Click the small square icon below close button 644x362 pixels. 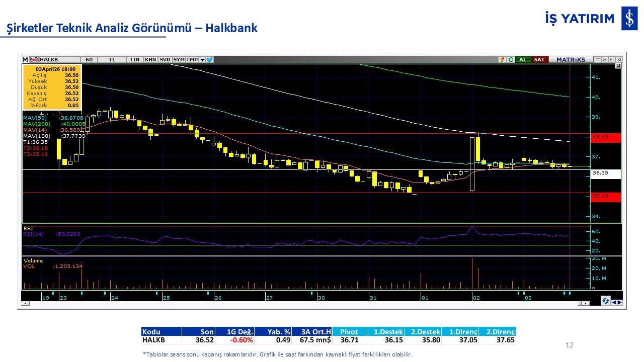click(618, 66)
